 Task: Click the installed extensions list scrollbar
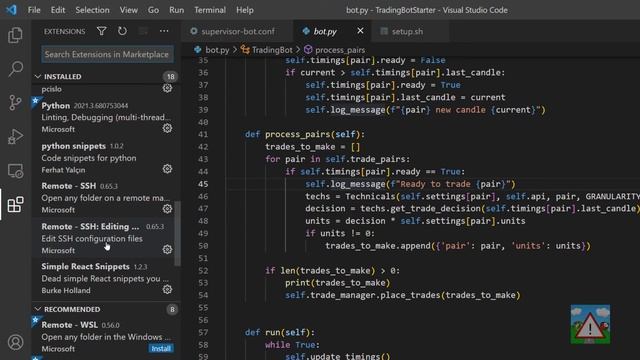[178, 233]
